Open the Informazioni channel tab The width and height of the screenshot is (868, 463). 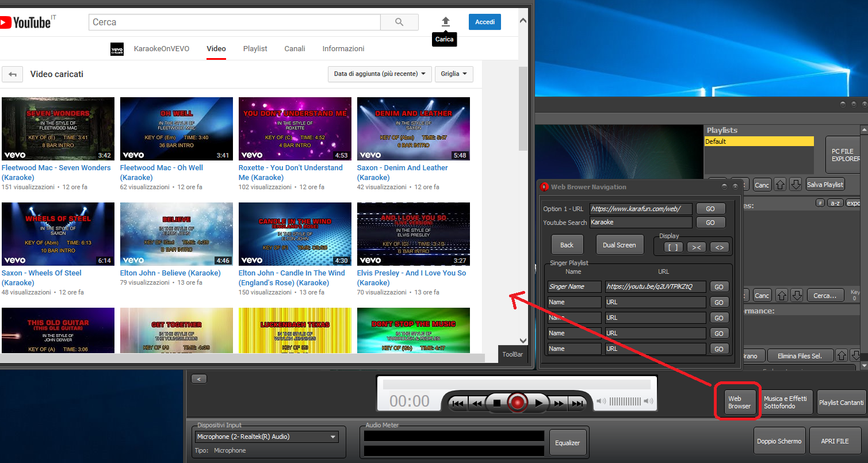point(343,49)
